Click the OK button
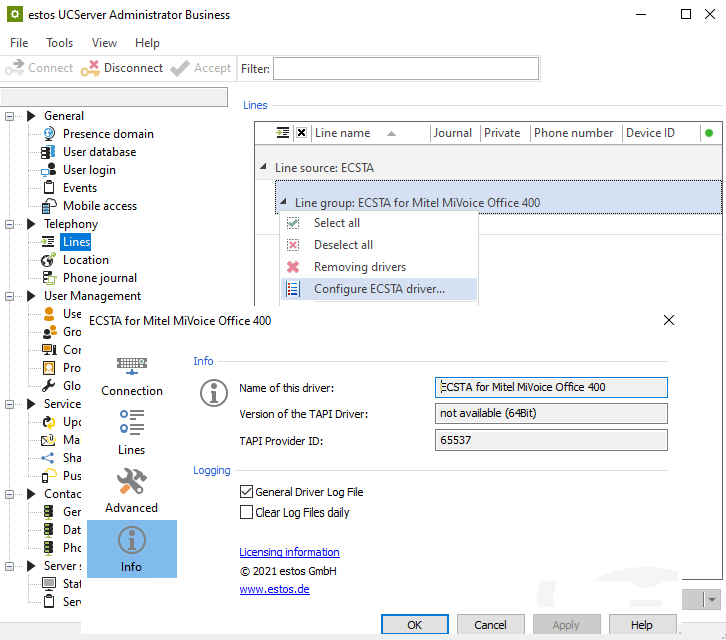The width and height of the screenshot is (726, 640). (x=414, y=625)
